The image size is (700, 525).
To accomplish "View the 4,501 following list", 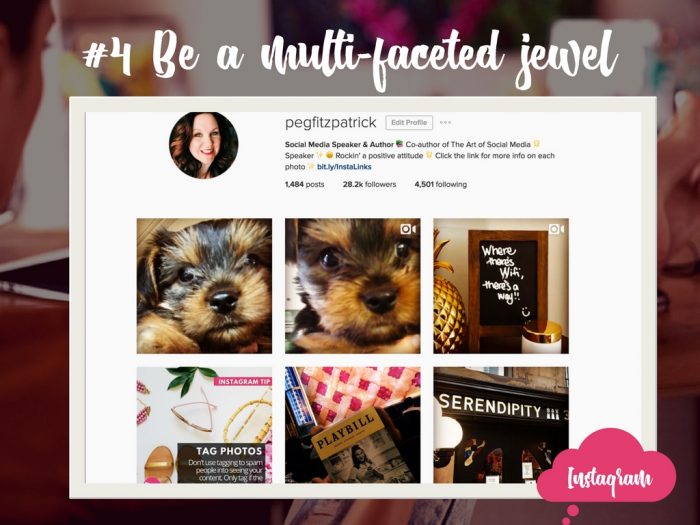I will tap(441, 184).
